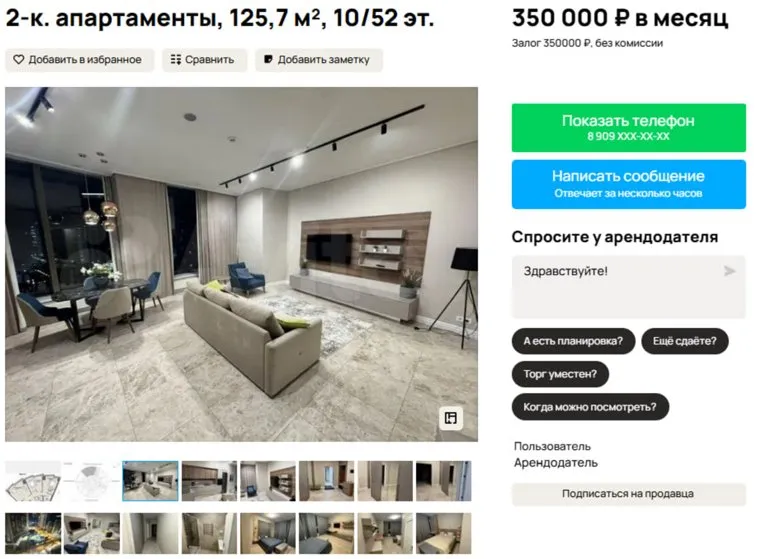
Task: View the night city aerial thumbnail
Action: 33,533
